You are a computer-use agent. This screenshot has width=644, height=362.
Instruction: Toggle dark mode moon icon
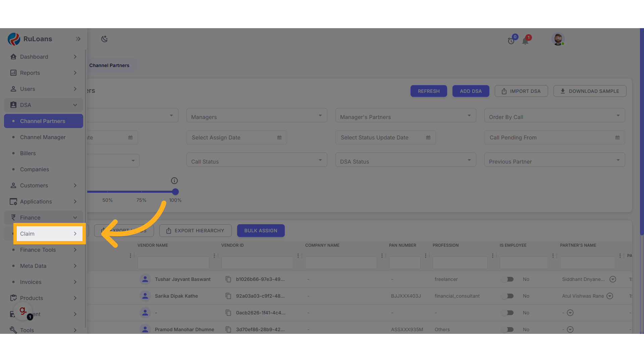pos(104,39)
